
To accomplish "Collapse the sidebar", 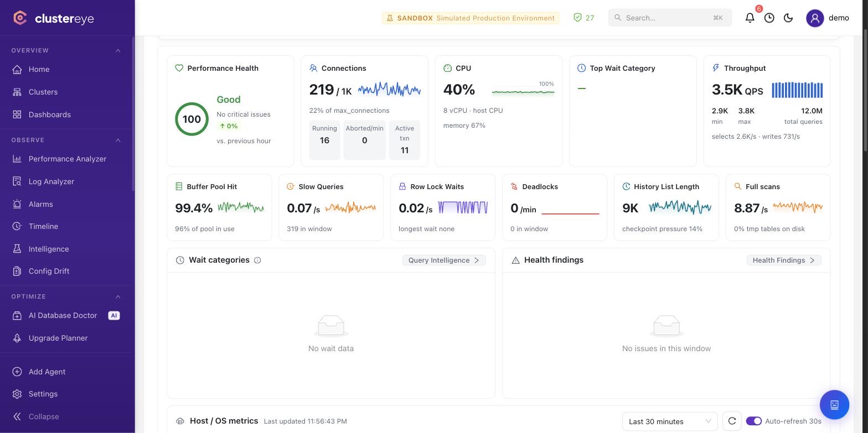I will [36, 416].
